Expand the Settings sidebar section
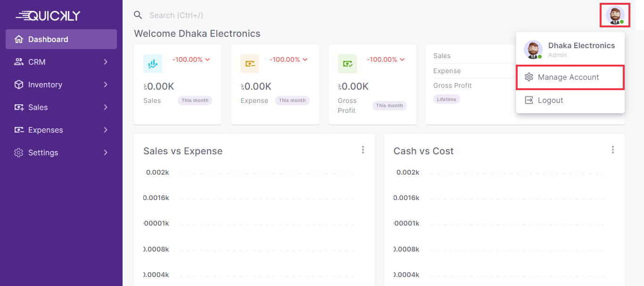 point(61,152)
